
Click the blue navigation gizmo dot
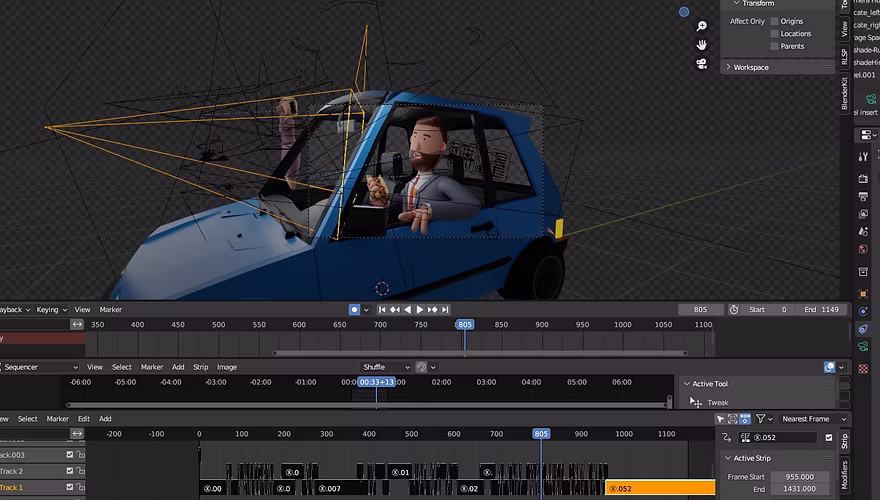tap(684, 12)
